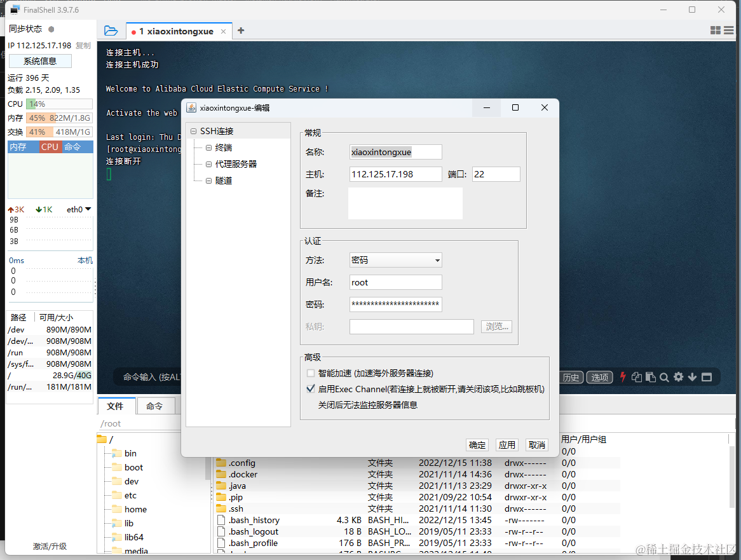Image resolution: width=741 pixels, height=560 pixels.
Task: Disable the Exec Channel checkbox
Action: [311, 389]
